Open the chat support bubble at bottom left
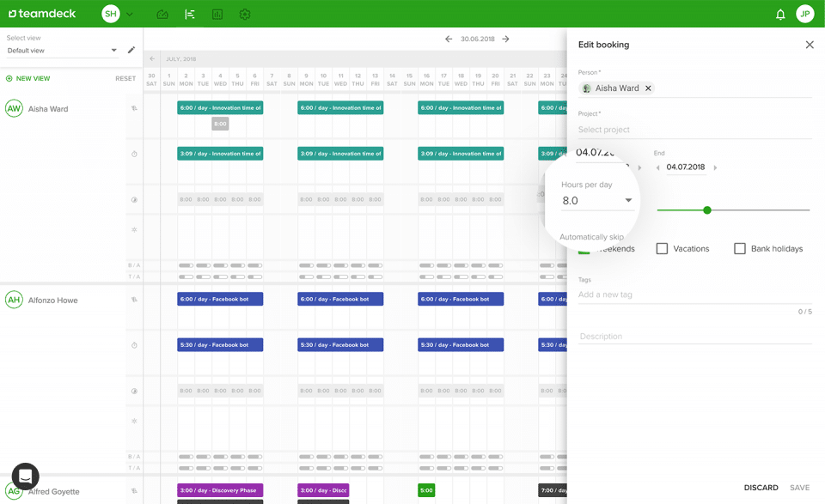 24,477
